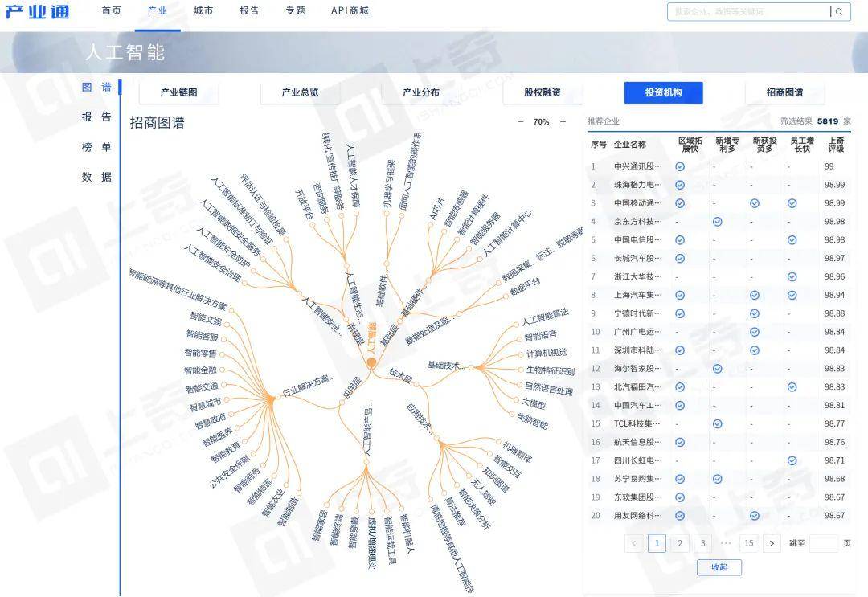
Task: Go to pagination page 15
Action: [x=748, y=543]
